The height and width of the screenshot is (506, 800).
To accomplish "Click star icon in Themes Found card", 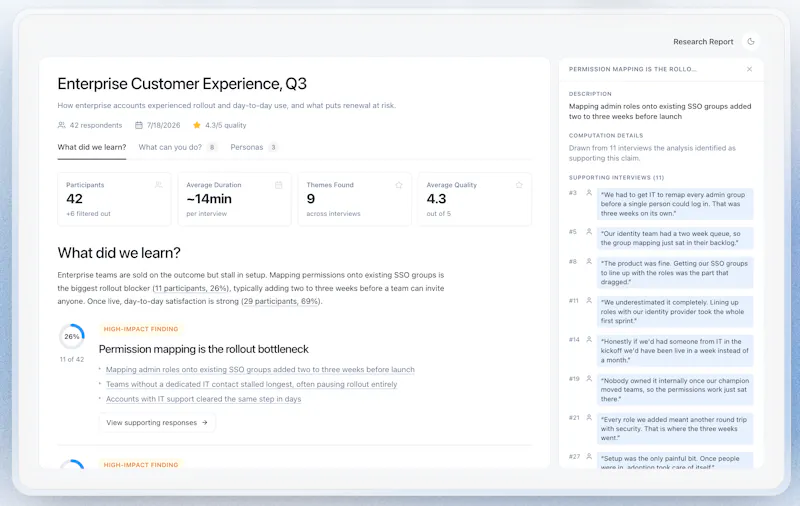I will click(399, 185).
